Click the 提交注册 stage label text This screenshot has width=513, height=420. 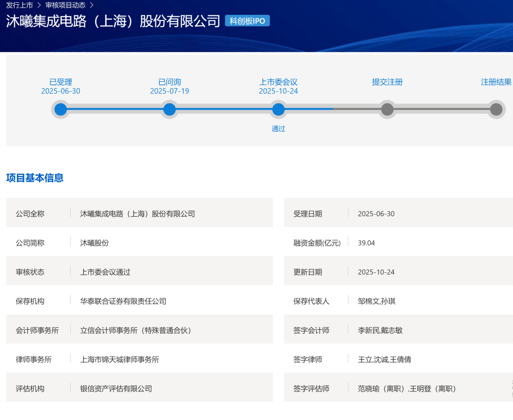tap(387, 82)
